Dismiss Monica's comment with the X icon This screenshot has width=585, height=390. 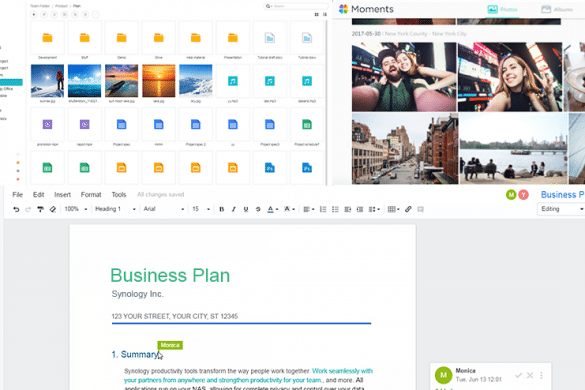pyautogui.click(x=530, y=375)
